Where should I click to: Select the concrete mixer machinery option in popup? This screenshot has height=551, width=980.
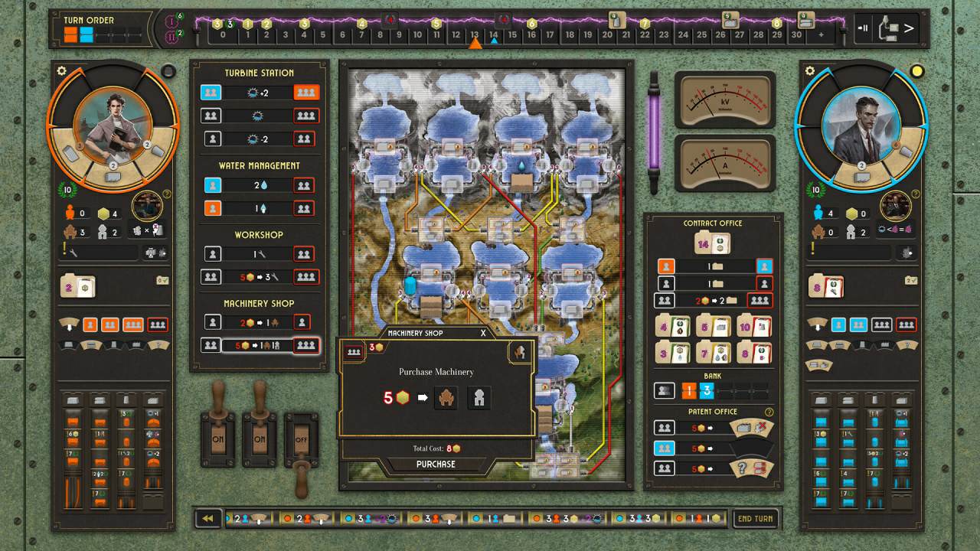tap(479, 398)
